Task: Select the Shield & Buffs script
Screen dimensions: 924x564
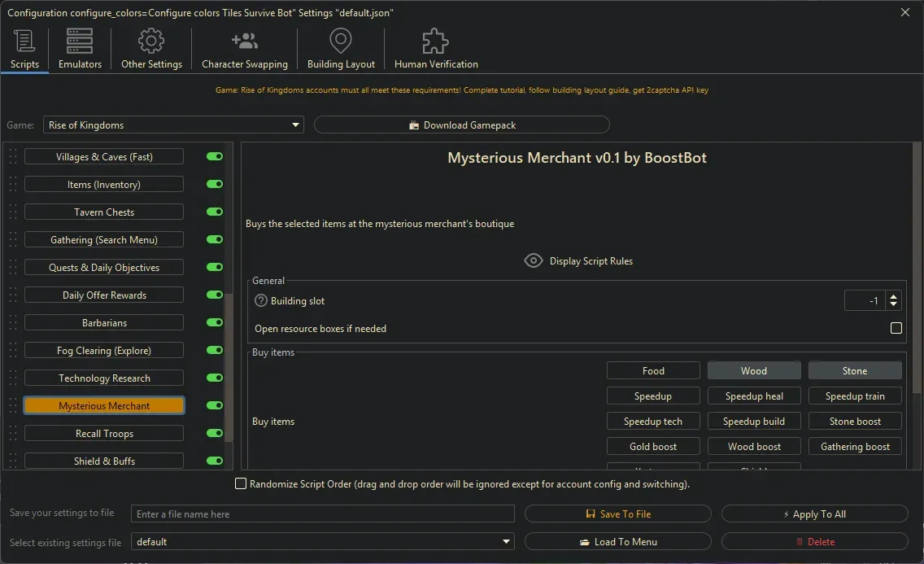Action: point(103,461)
